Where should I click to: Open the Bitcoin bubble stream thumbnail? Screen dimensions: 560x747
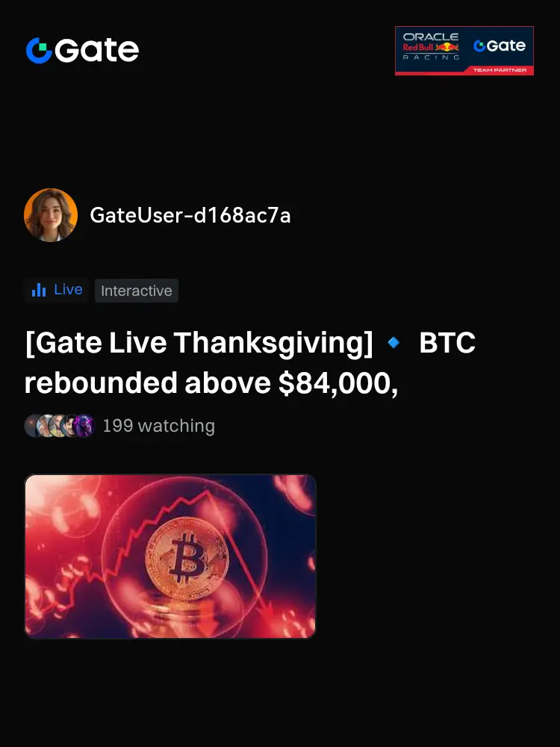170,557
